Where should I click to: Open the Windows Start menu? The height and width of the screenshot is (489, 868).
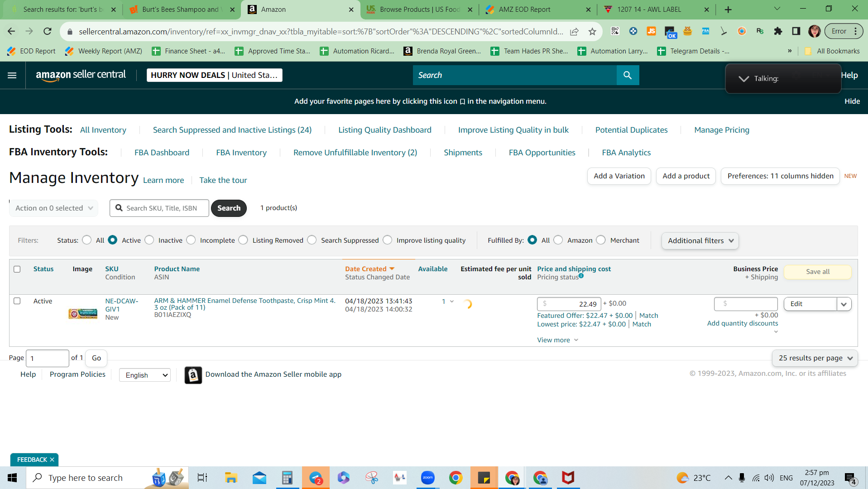pos(12,478)
